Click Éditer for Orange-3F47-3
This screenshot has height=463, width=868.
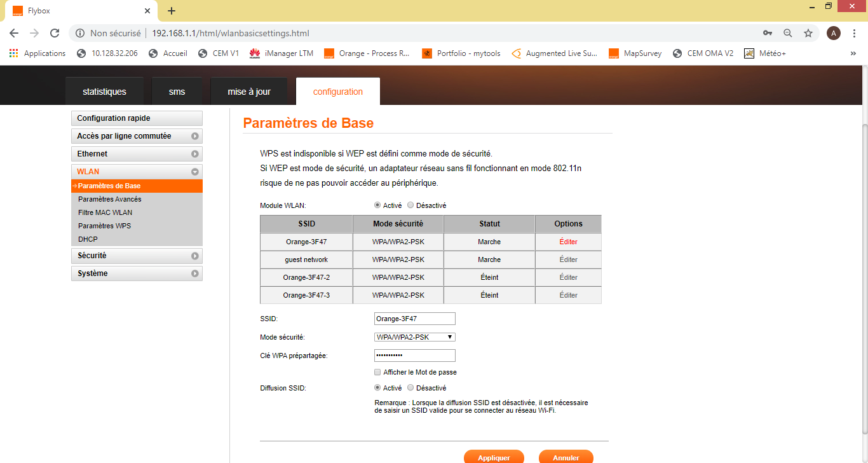click(568, 295)
